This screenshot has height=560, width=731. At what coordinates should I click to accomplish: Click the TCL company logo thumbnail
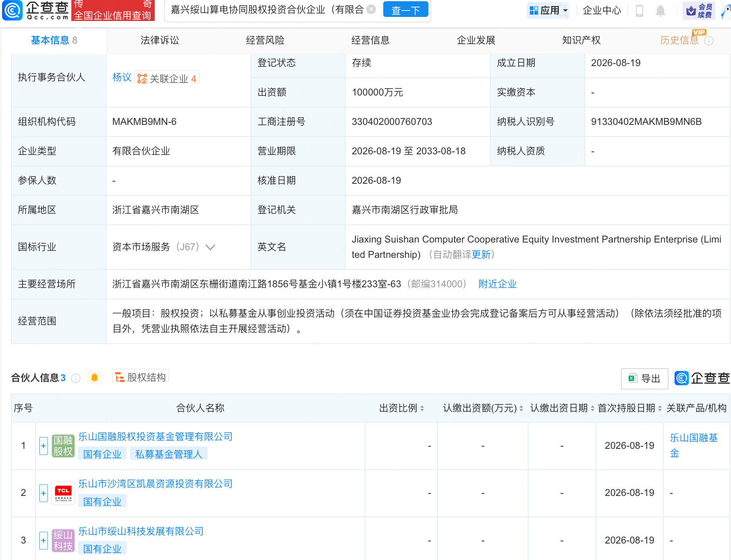click(x=63, y=493)
